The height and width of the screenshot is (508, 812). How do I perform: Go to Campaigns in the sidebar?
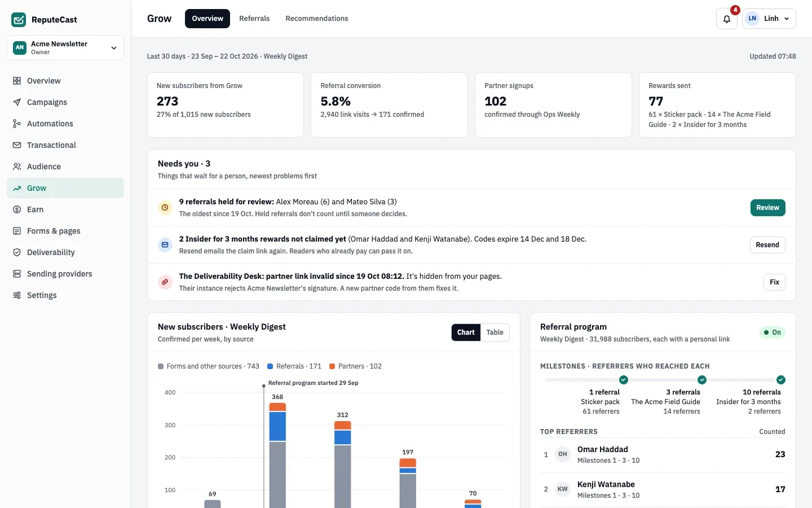tap(65, 102)
